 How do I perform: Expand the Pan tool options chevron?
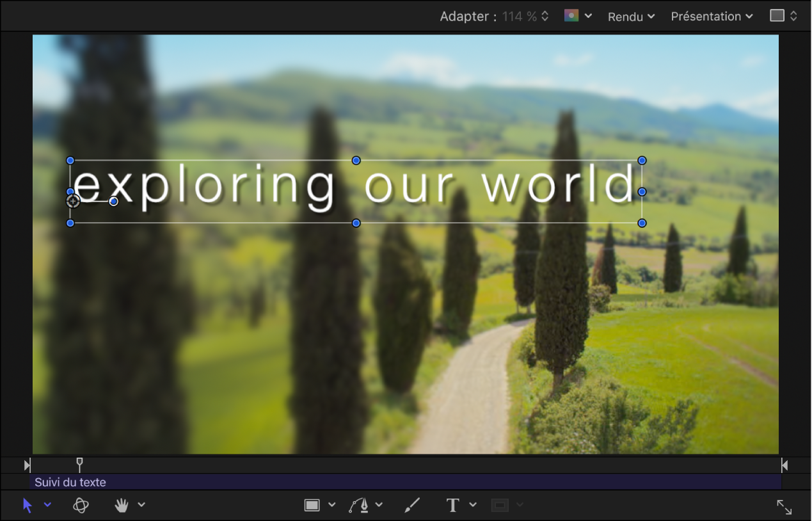point(141,505)
